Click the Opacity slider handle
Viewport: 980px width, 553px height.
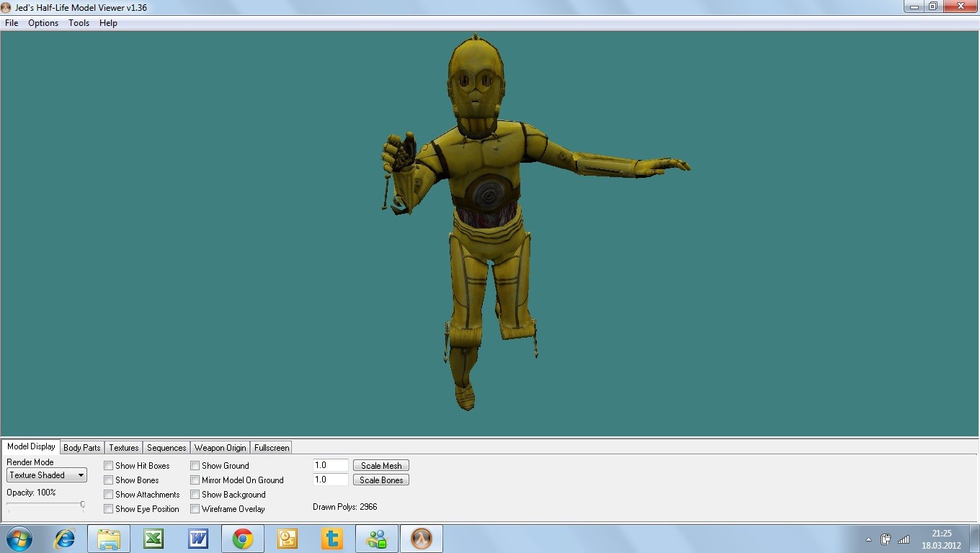coord(83,505)
